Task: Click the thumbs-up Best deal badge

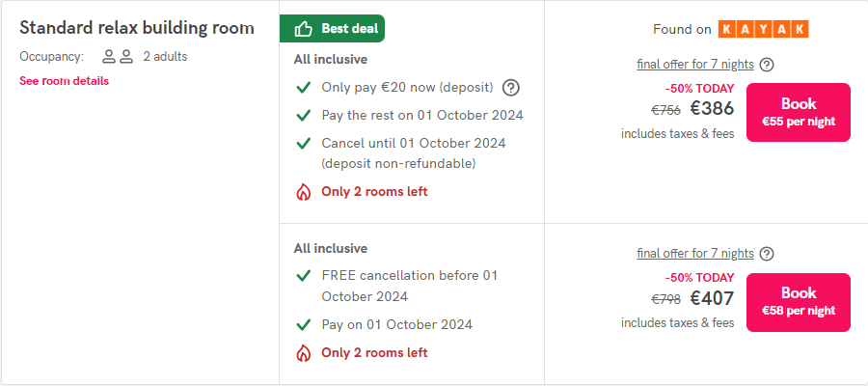Action: tap(332, 28)
